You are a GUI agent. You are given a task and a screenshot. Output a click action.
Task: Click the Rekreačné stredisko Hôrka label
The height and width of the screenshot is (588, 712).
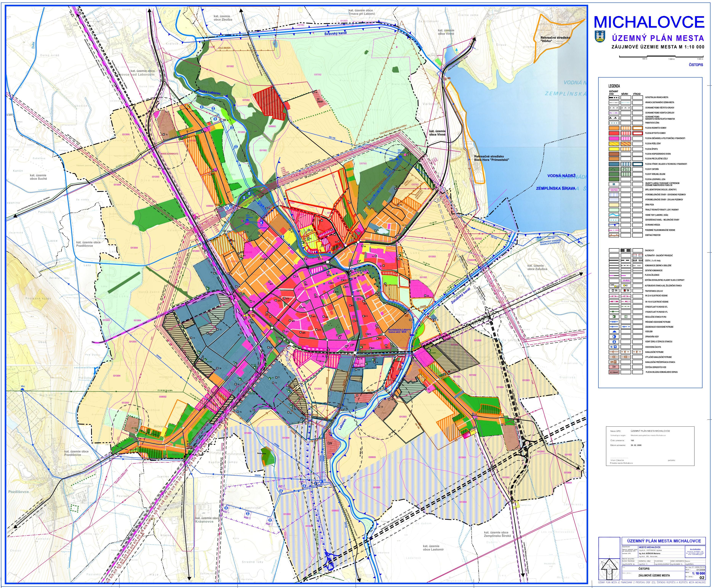pos(555,39)
